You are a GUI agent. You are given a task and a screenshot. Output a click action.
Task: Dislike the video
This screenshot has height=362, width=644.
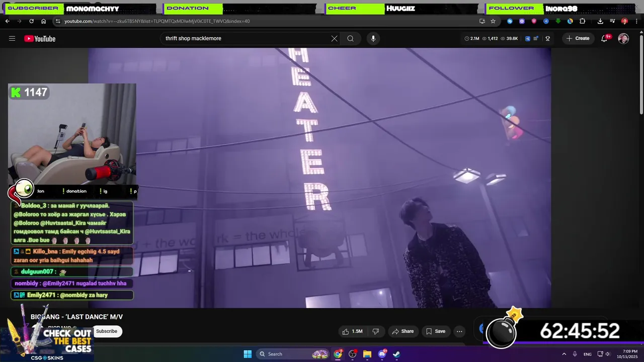click(x=375, y=331)
